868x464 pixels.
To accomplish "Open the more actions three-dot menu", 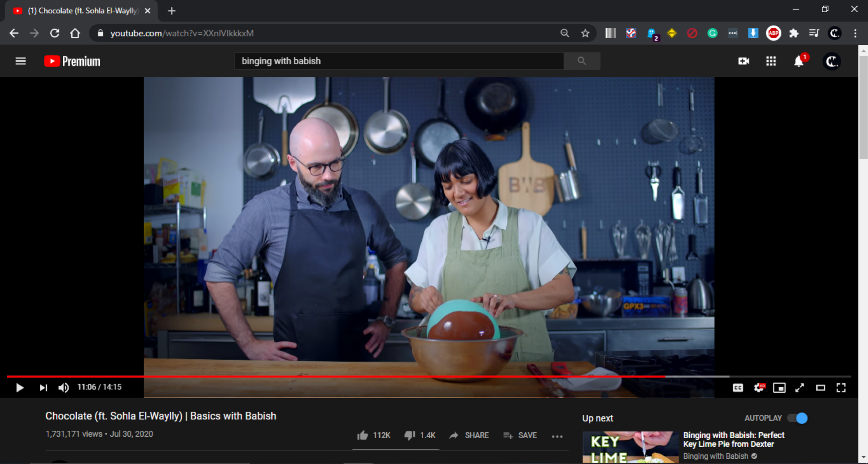I will (557, 436).
